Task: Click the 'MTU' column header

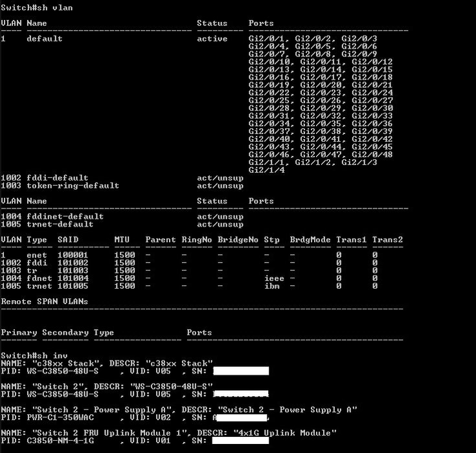Action: [122, 239]
